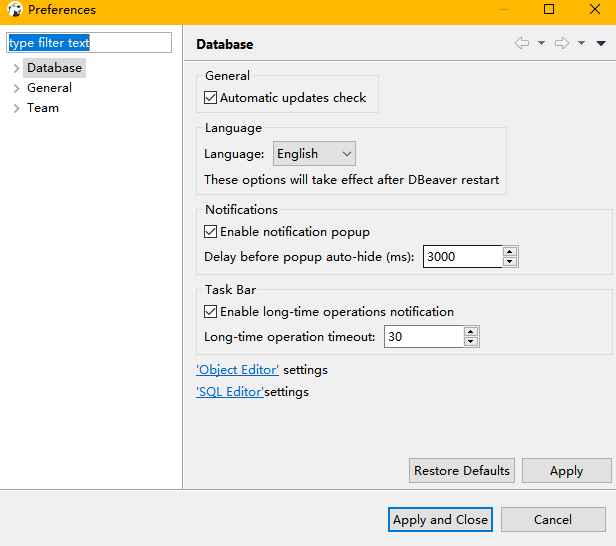Open the Language combo box
This screenshot has height=546, width=616.
pos(314,154)
